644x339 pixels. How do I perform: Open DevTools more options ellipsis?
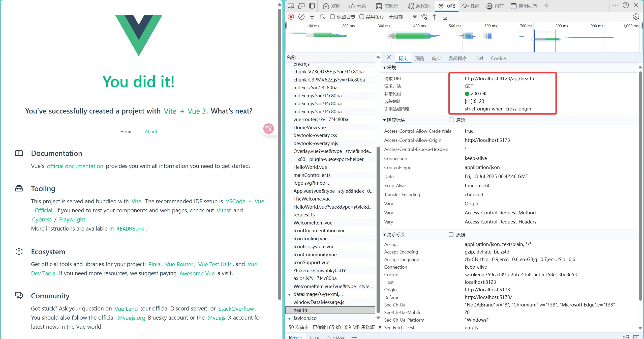[615, 5]
